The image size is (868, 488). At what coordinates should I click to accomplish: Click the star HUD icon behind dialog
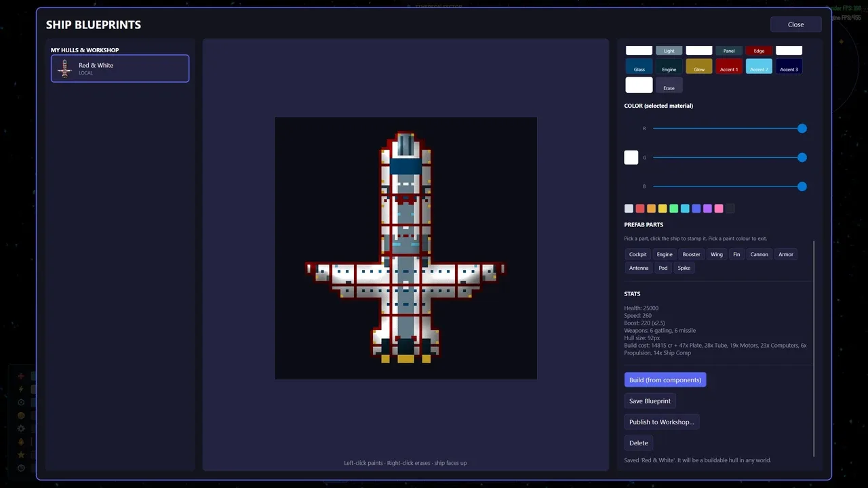click(x=21, y=454)
